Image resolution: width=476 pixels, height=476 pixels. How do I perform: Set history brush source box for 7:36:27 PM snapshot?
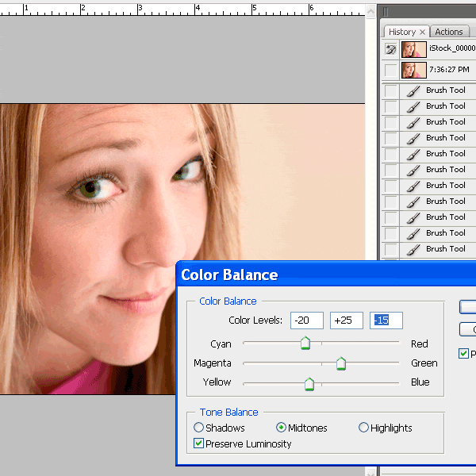(390, 70)
